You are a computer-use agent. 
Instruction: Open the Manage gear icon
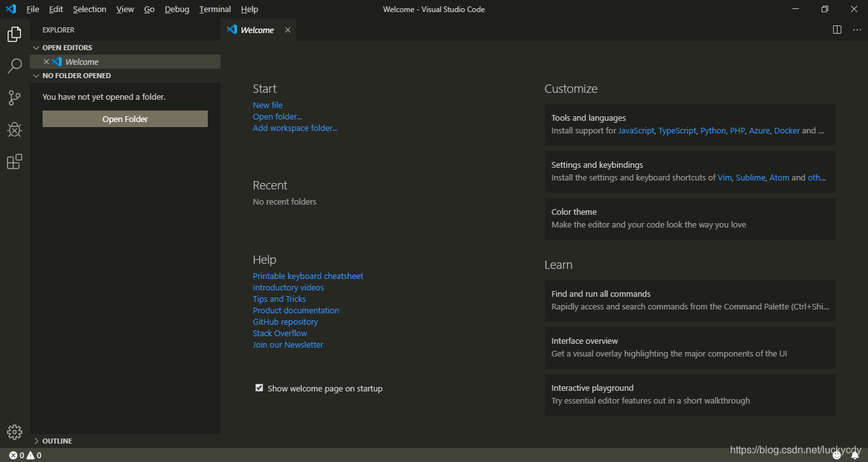pyautogui.click(x=15, y=432)
